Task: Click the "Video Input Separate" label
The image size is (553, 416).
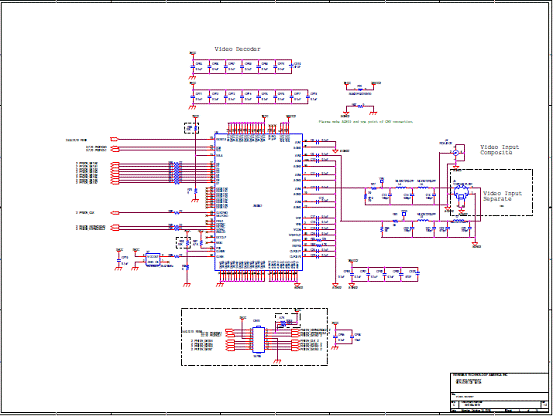Action: pyautogui.click(x=502, y=196)
